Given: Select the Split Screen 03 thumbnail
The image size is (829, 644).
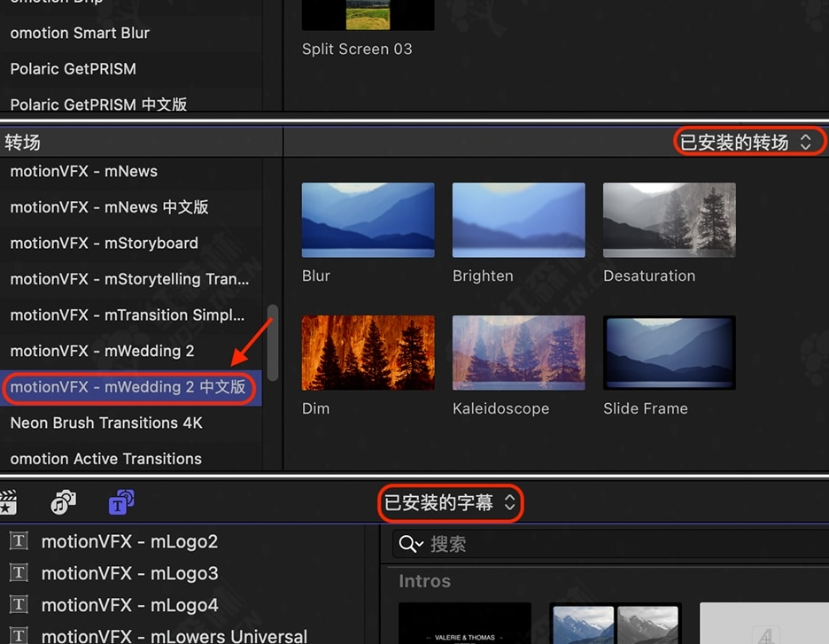Looking at the screenshot, I should click(x=368, y=15).
